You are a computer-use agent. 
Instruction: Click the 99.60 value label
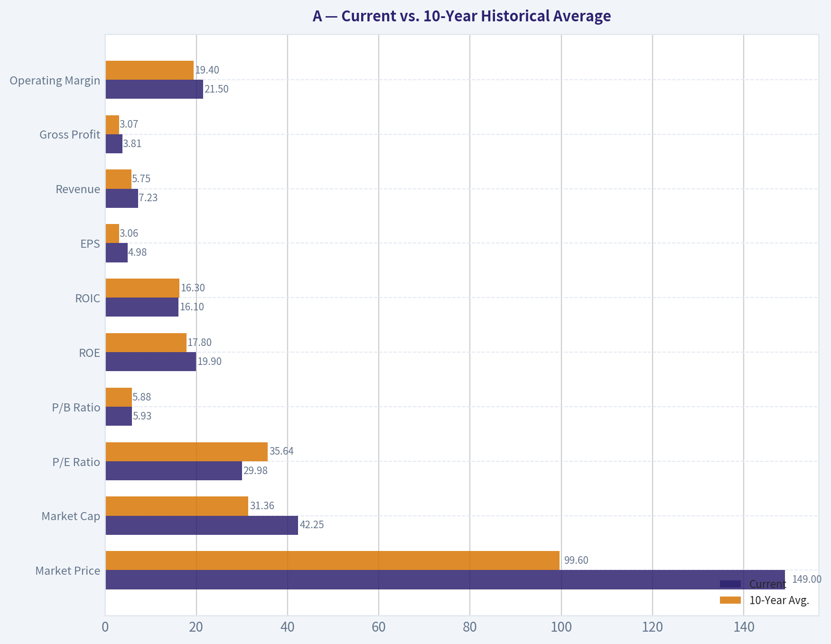(576, 560)
